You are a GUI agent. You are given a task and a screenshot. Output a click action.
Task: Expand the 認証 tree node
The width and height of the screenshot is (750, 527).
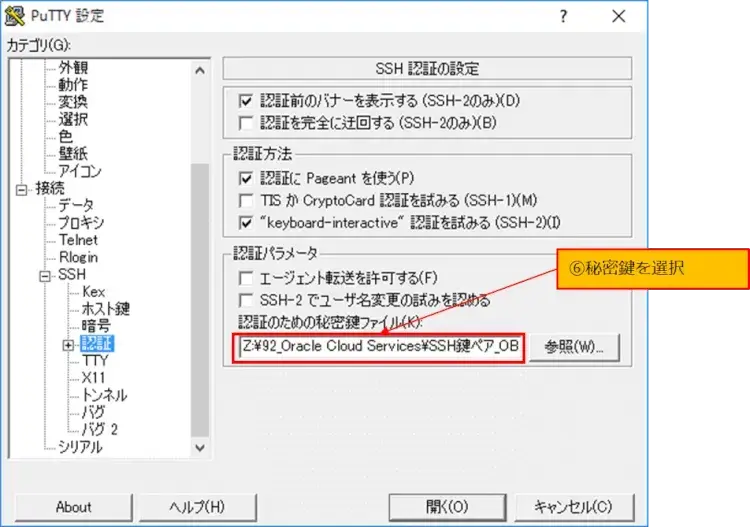click(x=68, y=344)
